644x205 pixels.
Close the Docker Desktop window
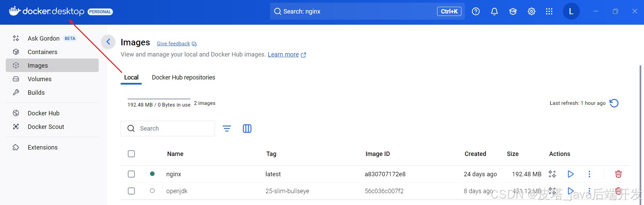[635, 11]
